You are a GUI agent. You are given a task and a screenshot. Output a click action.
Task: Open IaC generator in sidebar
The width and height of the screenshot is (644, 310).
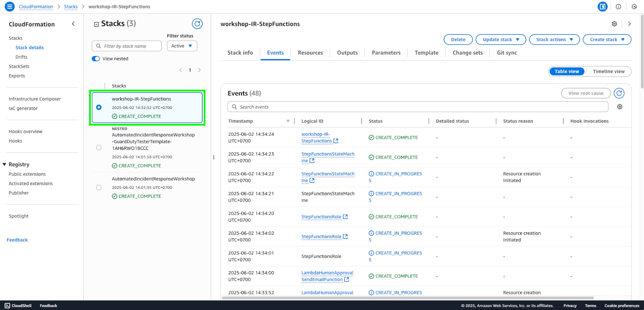[x=23, y=108]
